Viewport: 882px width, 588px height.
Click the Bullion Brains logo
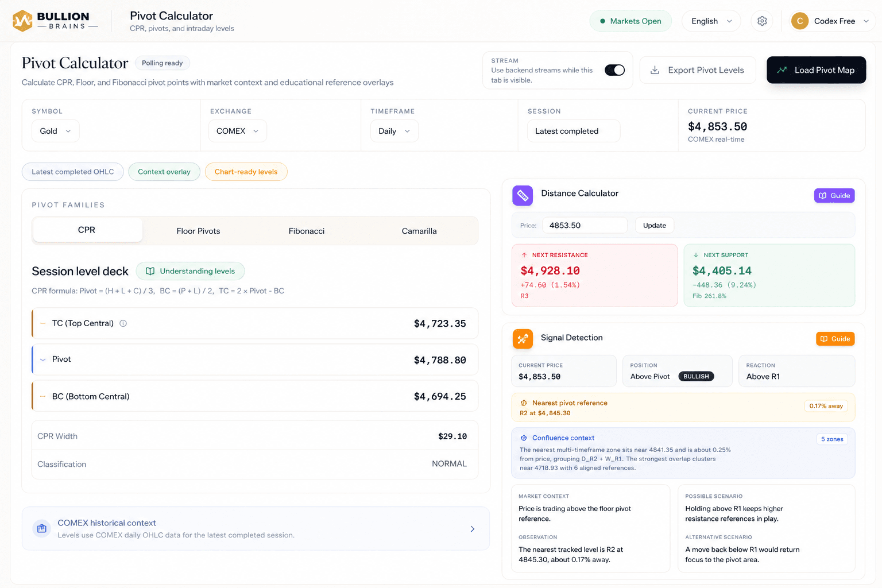point(55,21)
